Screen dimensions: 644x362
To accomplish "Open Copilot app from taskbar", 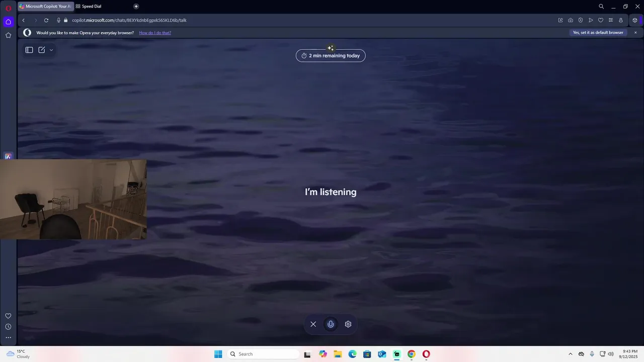I will click(x=323, y=354).
